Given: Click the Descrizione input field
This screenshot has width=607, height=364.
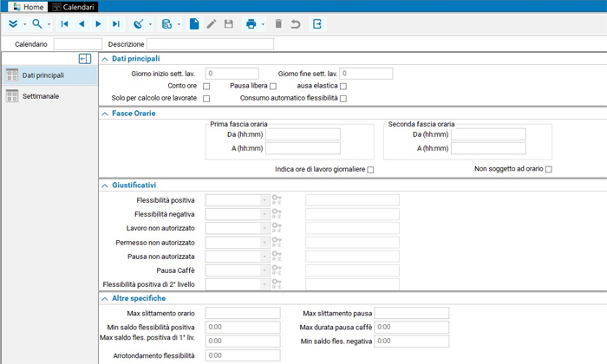Looking at the screenshot, I should 210,44.
